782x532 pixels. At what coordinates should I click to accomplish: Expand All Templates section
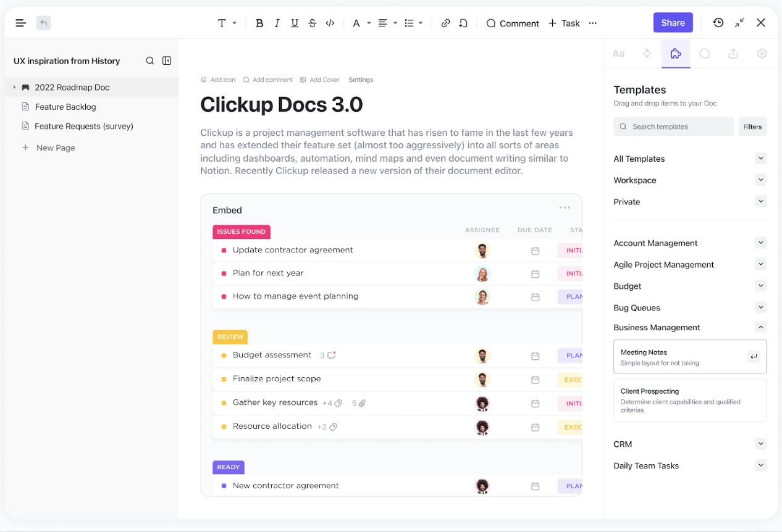click(761, 159)
